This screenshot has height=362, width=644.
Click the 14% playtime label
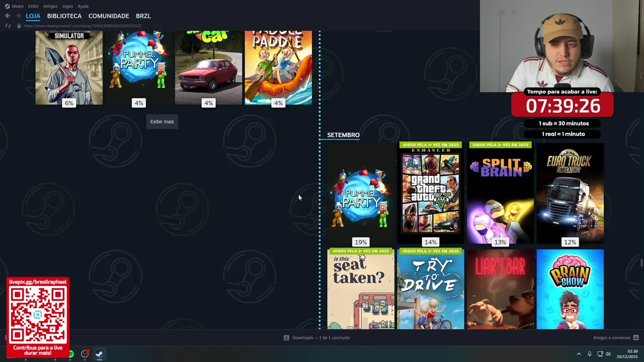[x=431, y=242]
